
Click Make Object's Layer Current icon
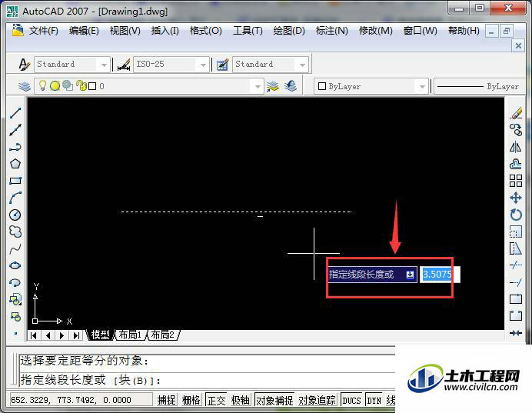(272, 86)
